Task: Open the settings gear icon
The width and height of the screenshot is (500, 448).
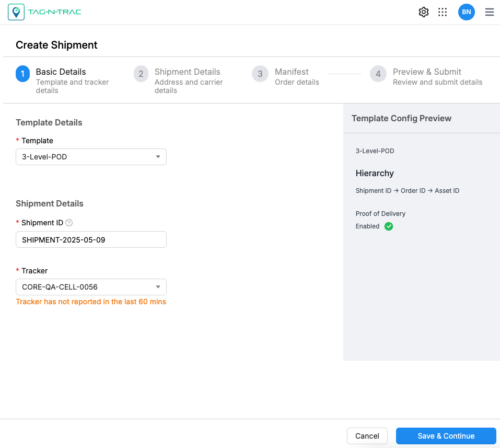Action: pos(424,12)
